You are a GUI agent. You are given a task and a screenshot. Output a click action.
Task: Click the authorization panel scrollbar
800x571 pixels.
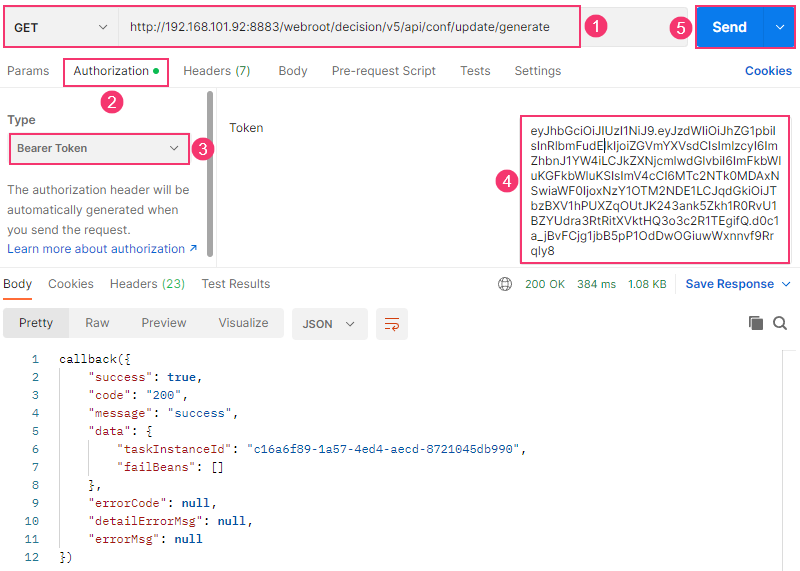point(210,173)
